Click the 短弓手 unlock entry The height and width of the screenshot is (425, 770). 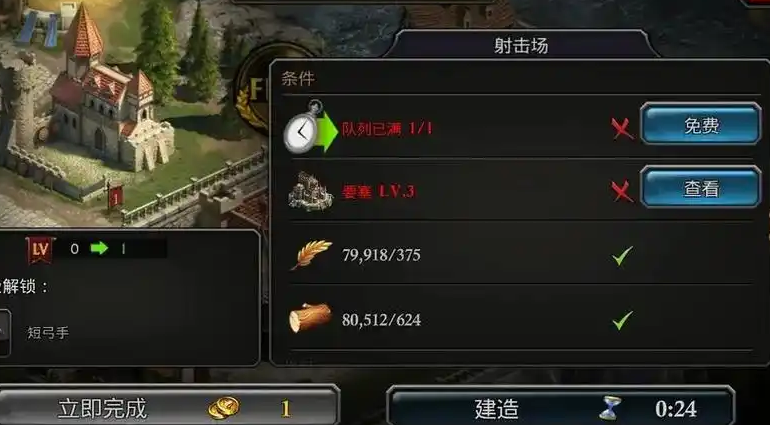48,333
